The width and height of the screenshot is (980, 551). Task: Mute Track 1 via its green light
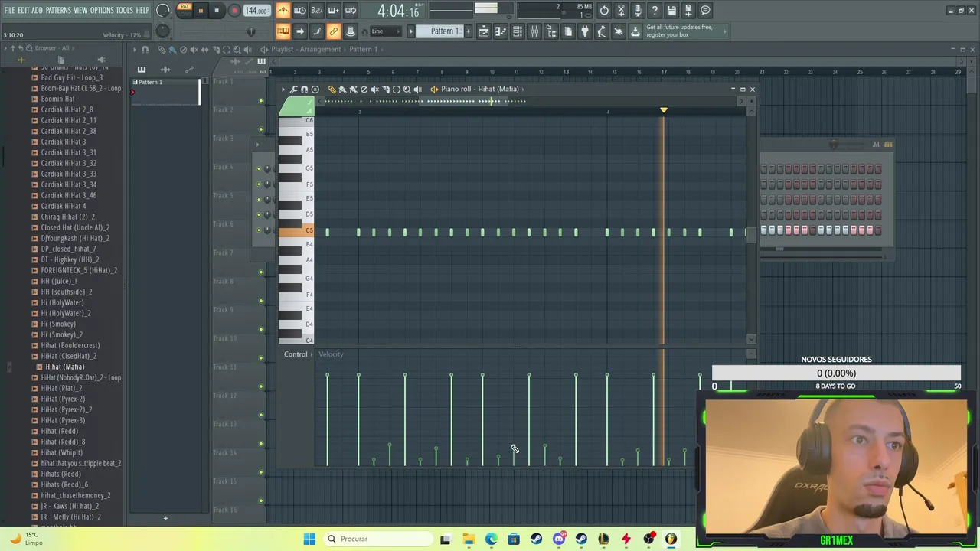point(261,101)
